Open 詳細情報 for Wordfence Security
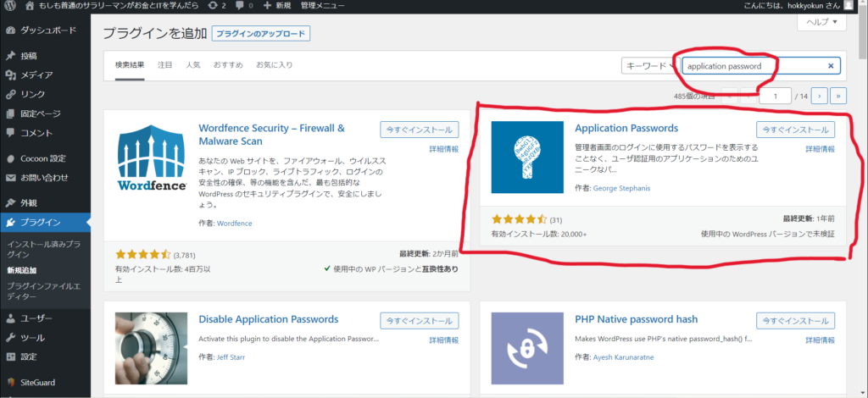This screenshot has height=398, width=868. click(444, 149)
